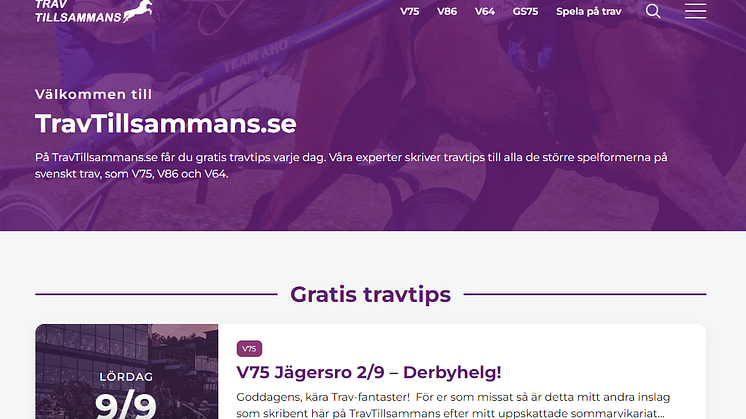This screenshot has width=746, height=419.
Task: Open the V75 navigation item
Action: coord(410,11)
